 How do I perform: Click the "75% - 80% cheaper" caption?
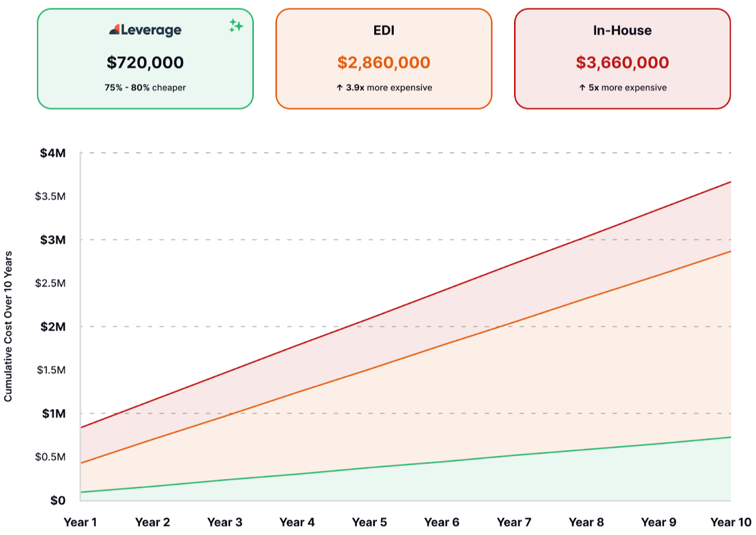145,87
